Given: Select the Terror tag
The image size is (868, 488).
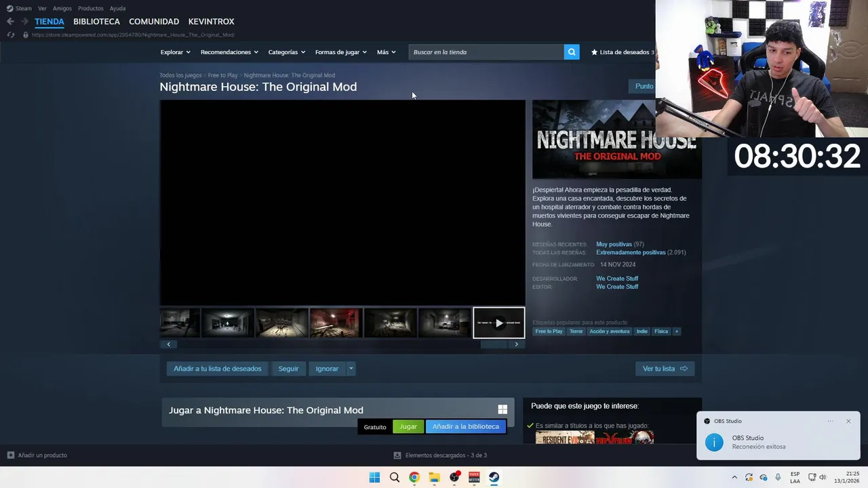Looking at the screenshot, I should pos(576,331).
